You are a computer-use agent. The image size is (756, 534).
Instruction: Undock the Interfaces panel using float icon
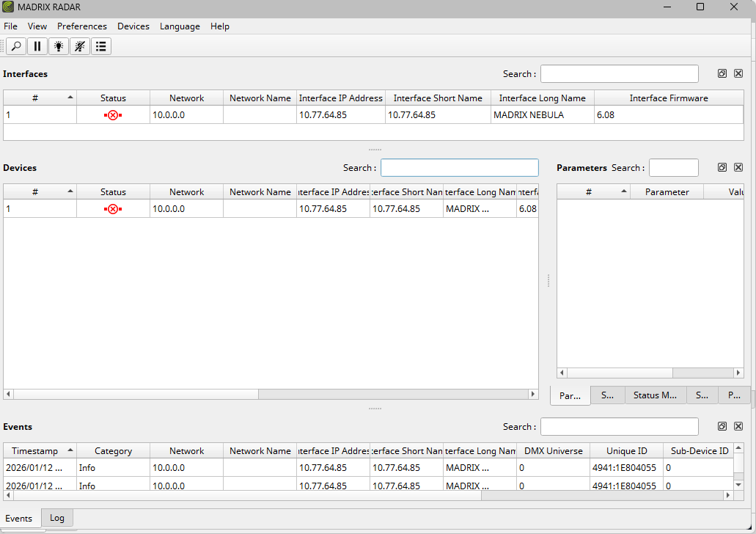[x=722, y=74]
